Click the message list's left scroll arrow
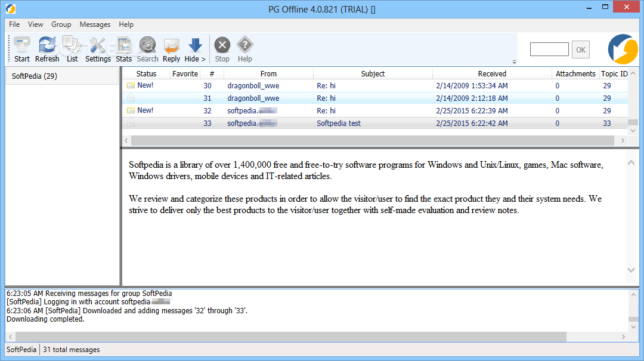This screenshot has height=361, width=644. pyautogui.click(x=126, y=141)
